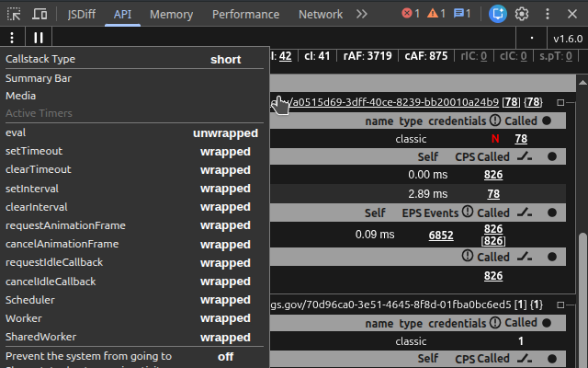Click the red error count indicator
Viewport: 588px width, 368px height.
411,14
